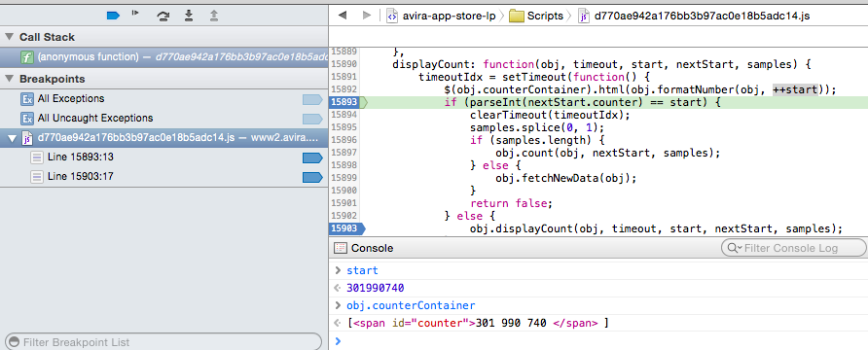Go back with the left navigation arrow
Viewport: 868px width, 350px height.
343,16
